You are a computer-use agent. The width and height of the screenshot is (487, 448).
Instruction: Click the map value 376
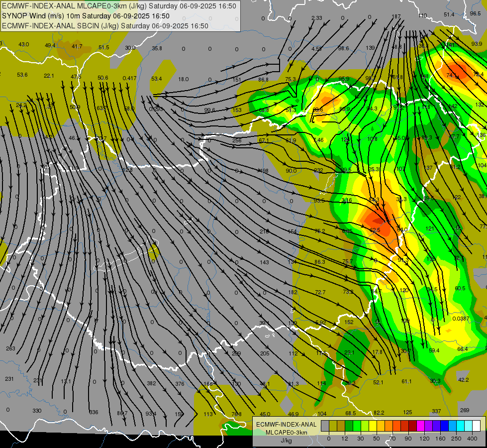click(x=180, y=384)
